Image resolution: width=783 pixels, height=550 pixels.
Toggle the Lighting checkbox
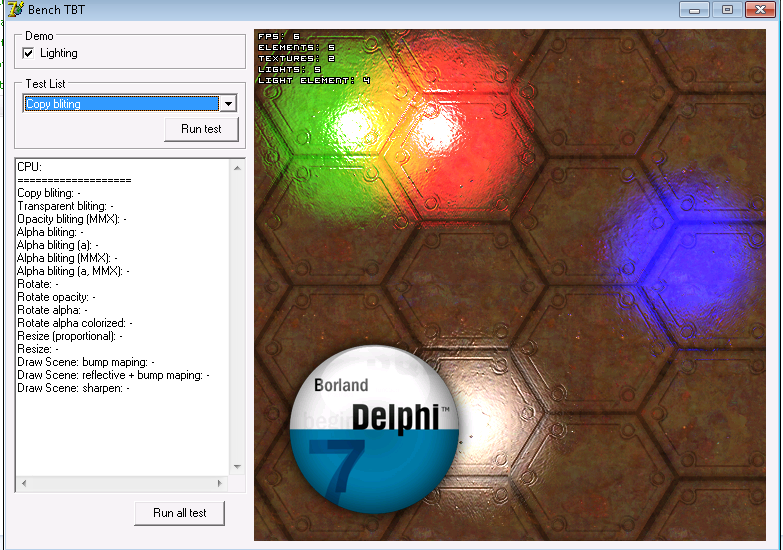[x=28, y=53]
